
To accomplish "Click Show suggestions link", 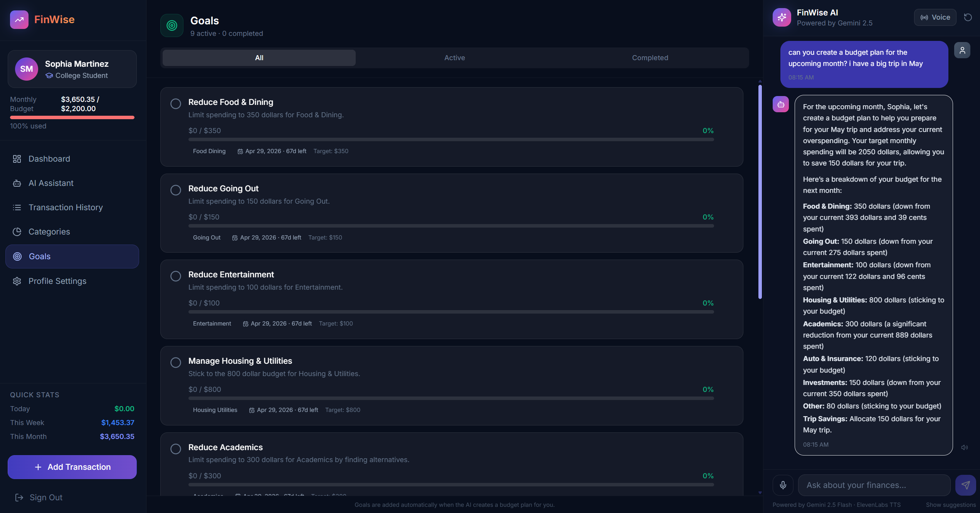I will 951,505.
